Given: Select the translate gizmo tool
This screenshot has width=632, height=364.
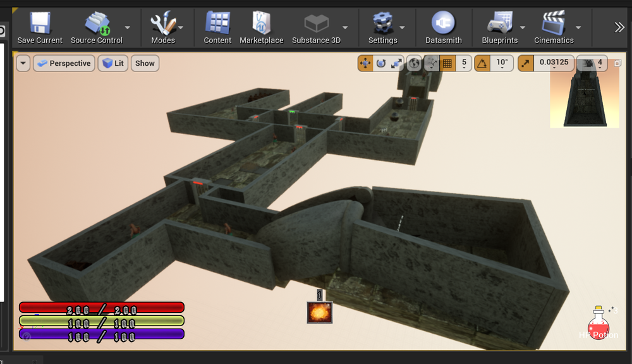Looking at the screenshot, I should point(365,63).
